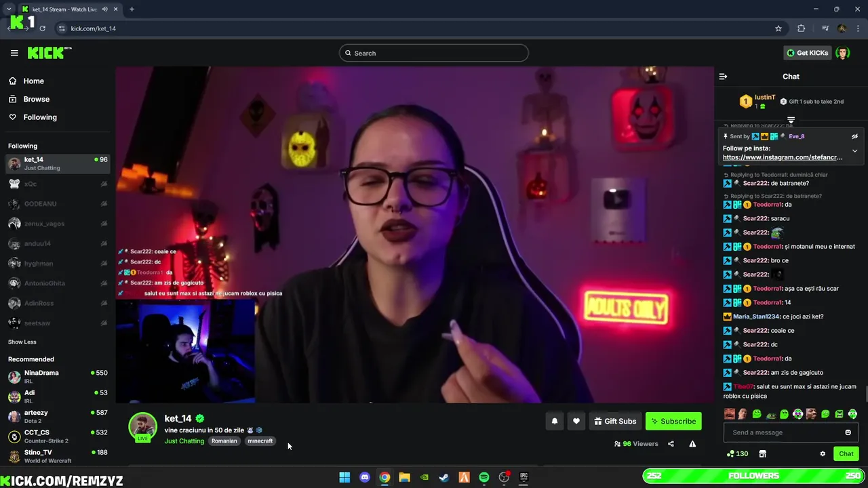
Task: Click pinned message sender Eve_8
Action: point(796,136)
